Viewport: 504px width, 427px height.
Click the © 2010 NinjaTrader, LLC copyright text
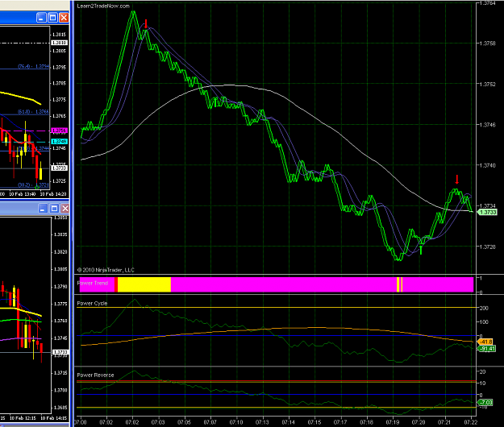106,270
